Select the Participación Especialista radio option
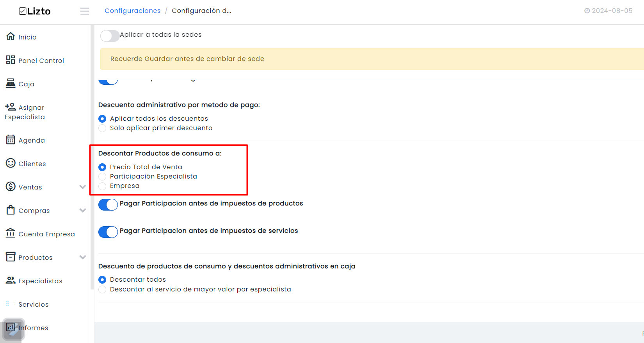Viewport: 644px width, 343px height. click(102, 177)
